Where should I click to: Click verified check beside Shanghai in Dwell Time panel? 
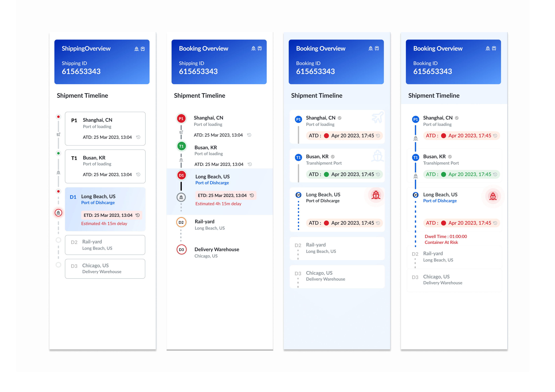[x=457, y=118]
